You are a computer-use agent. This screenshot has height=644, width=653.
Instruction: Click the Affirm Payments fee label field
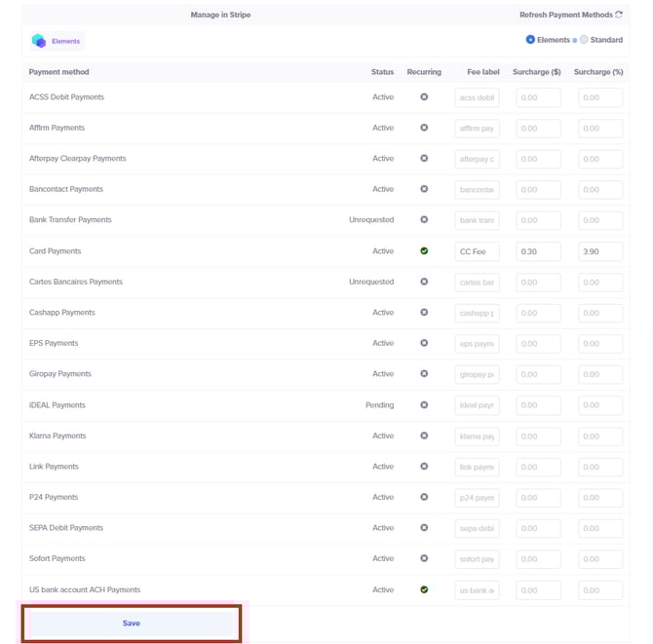[477, 129]
